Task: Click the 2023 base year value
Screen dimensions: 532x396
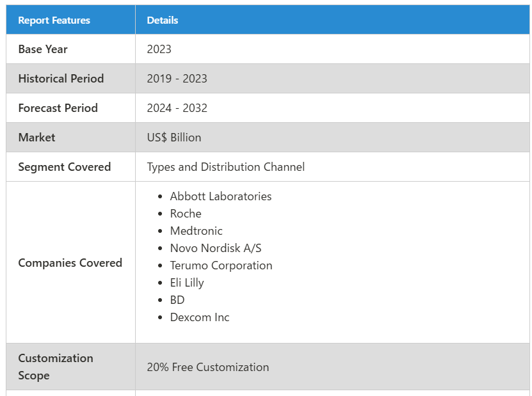Action: 159,49
